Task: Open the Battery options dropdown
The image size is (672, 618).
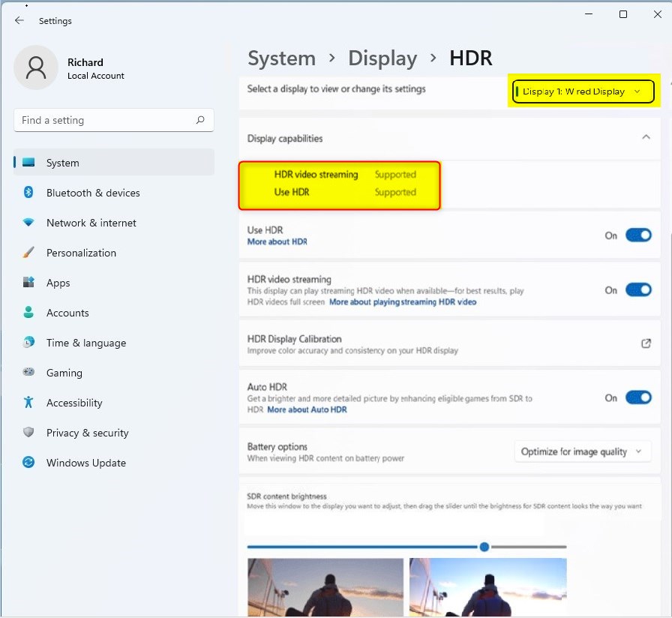Action: click(582, 451)
